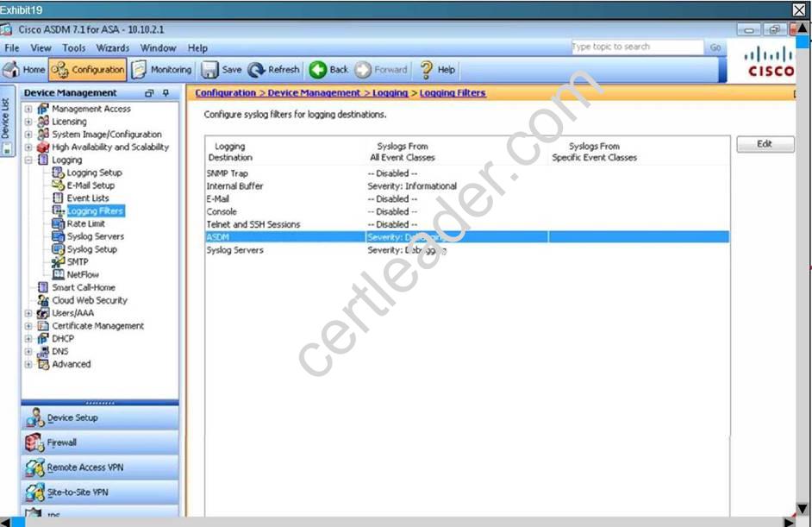Expand the Management Access node
Viewport: 812px width, 527px height.
(28, 109)
